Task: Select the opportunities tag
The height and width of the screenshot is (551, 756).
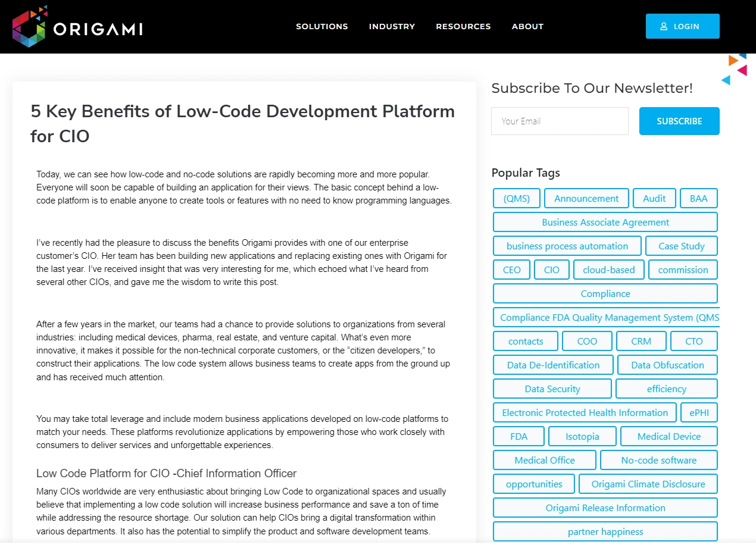Action: pos(534,484)
